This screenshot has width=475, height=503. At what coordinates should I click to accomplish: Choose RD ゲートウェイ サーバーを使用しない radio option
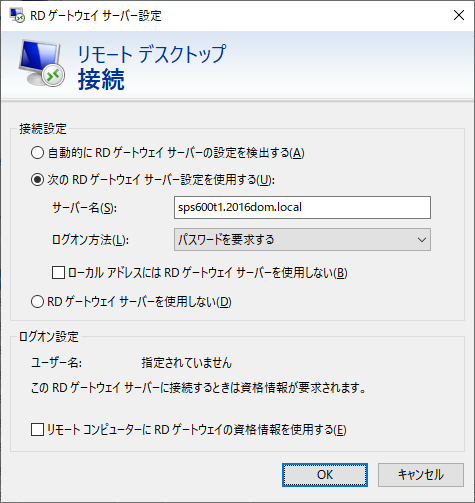37,302
